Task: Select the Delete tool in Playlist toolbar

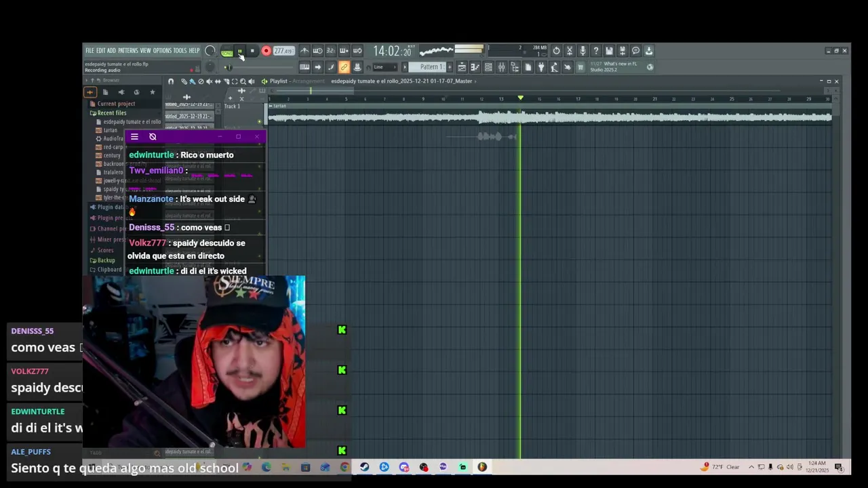Action: pyautogui.click(x=201, y=81)
